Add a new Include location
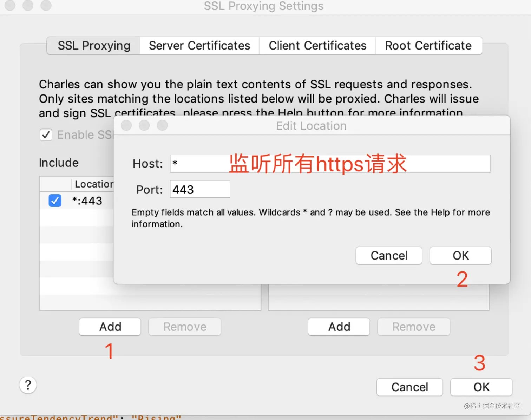531x420 pixels. click(110, 327)
